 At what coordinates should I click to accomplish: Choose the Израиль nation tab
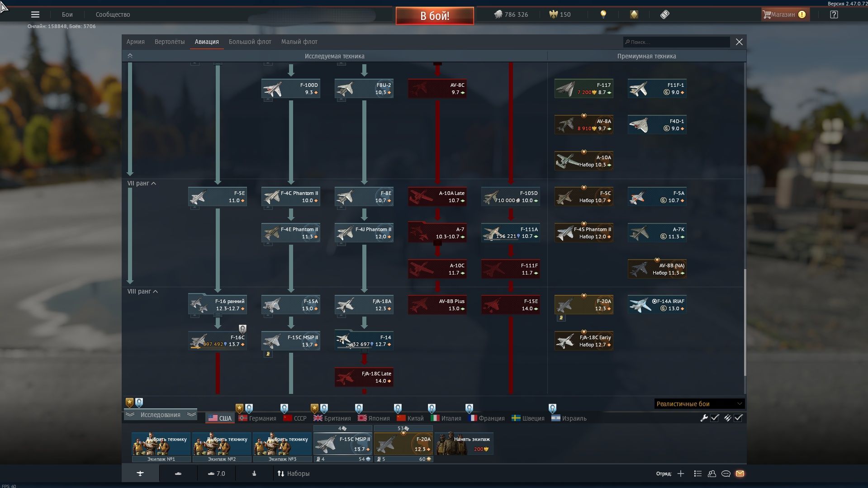click(569, 418)
